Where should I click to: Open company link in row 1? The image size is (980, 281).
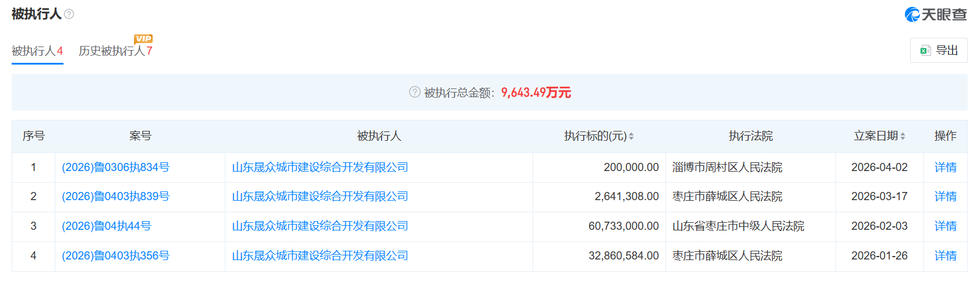(x=320, y=168)
